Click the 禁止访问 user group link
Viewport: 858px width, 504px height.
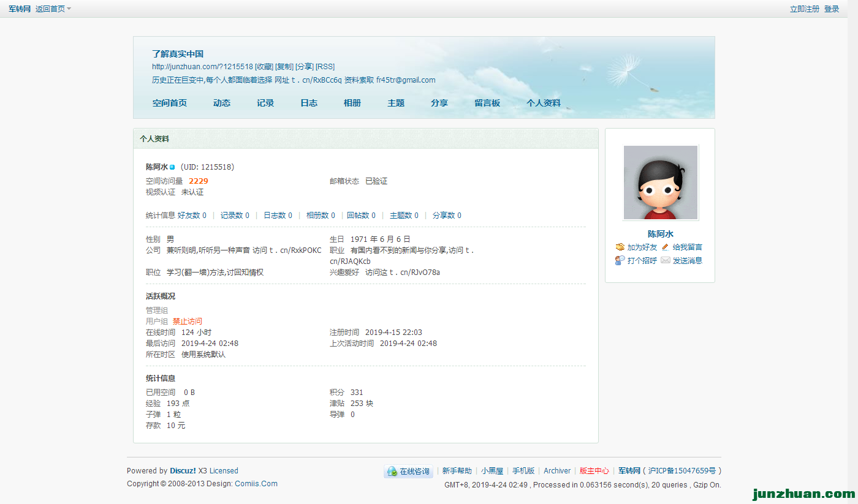point(188,322)
